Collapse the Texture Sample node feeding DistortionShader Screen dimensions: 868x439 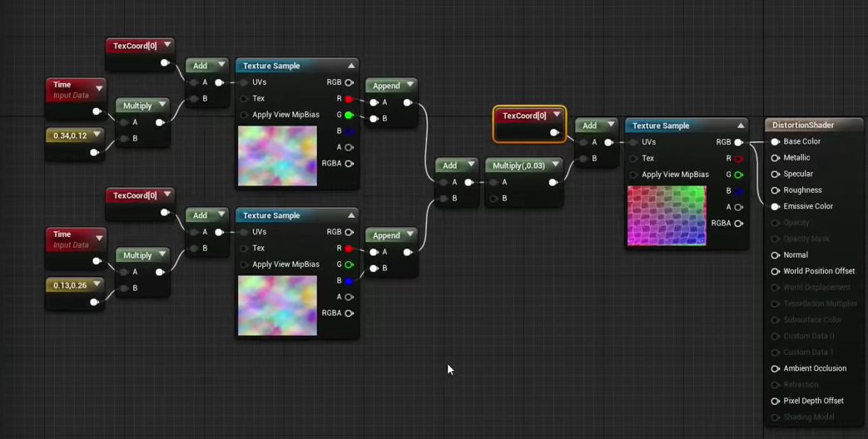click(x=740, y=126)
